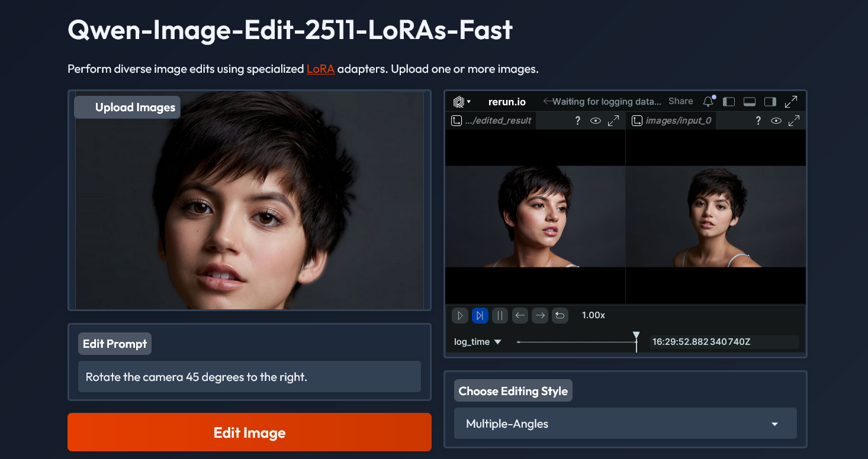Click the loop playback button

click(560, 316)
